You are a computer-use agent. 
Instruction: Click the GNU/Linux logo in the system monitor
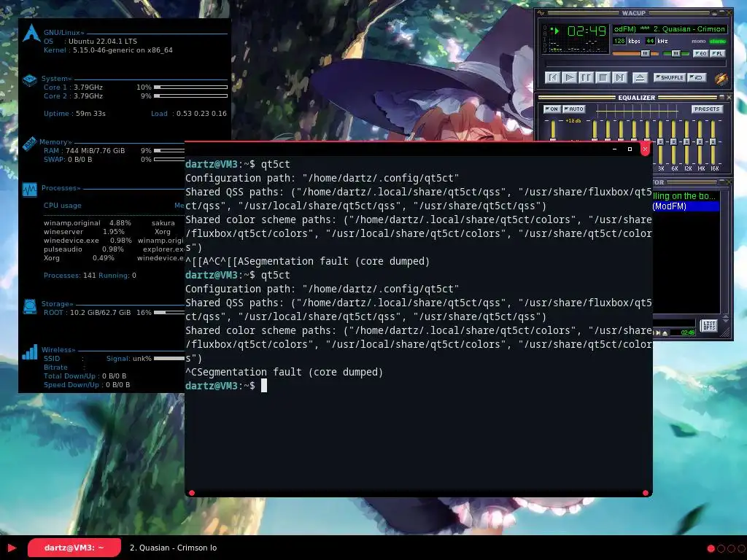(x=31, y=32)
